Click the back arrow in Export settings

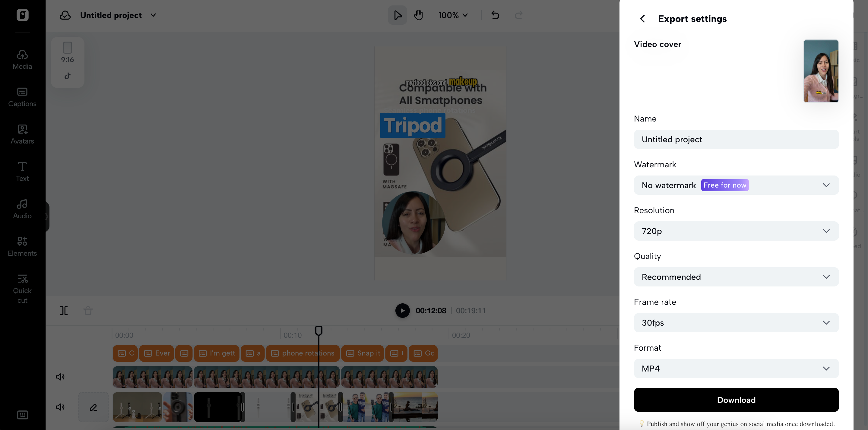point(642,19)
